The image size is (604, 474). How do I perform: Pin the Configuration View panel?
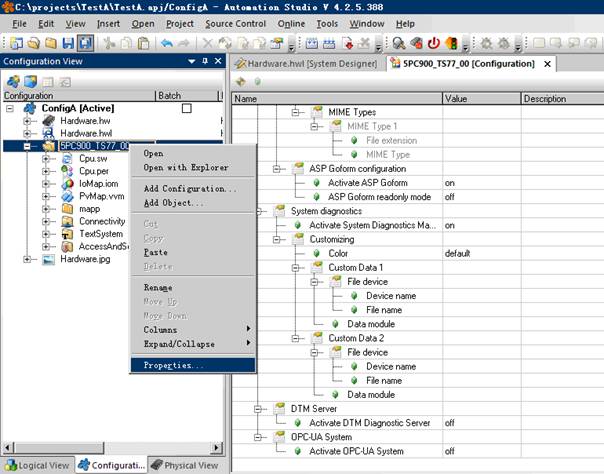(205, 61)
